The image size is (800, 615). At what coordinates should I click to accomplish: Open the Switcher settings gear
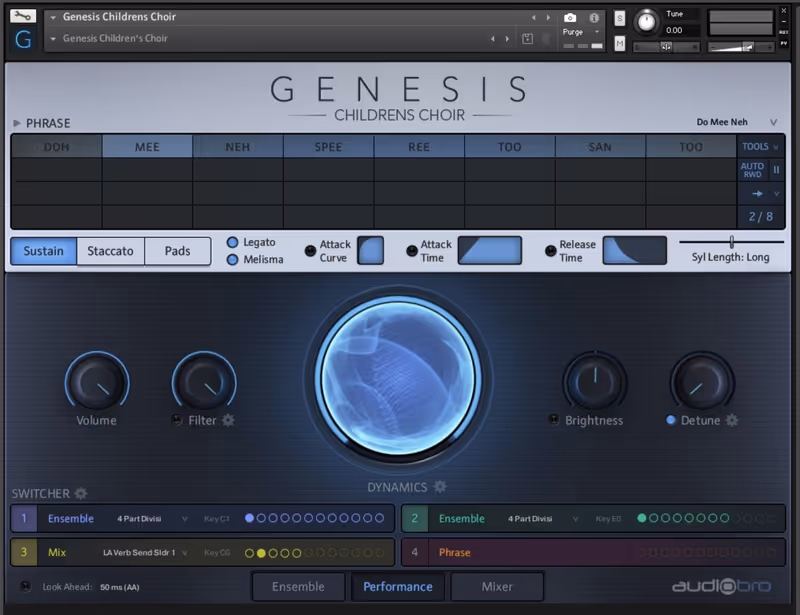tap(80, 494)
